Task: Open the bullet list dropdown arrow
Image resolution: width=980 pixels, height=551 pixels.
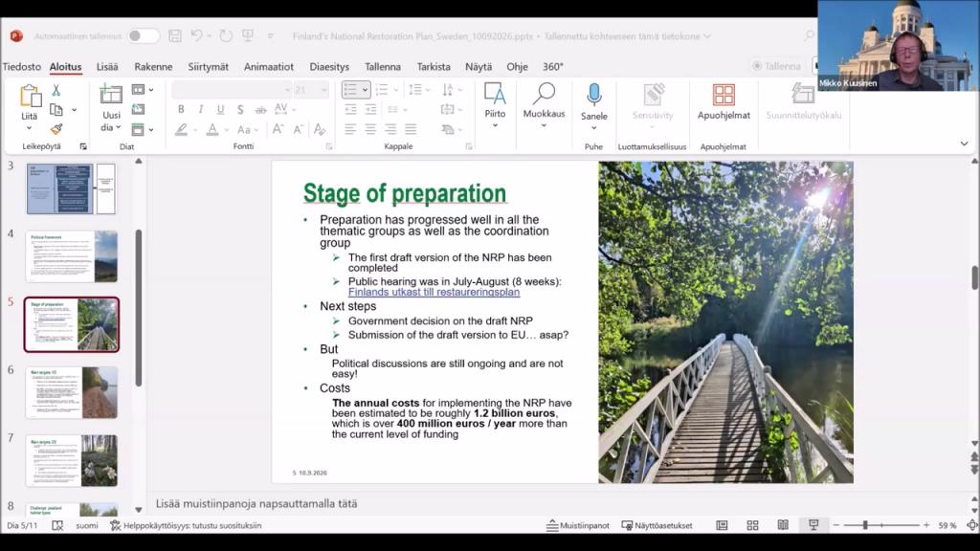Action: [365, 90]
